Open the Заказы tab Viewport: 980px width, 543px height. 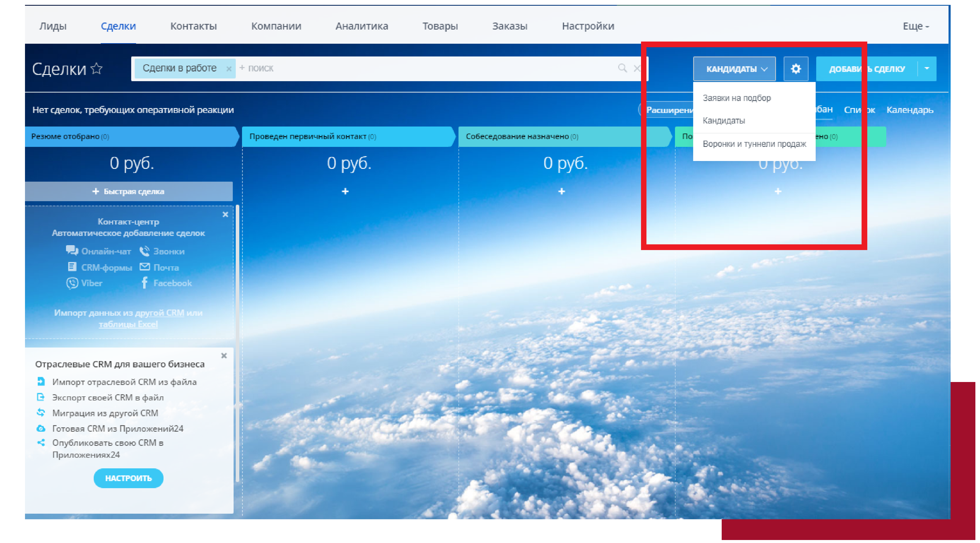tap(509, 26)
